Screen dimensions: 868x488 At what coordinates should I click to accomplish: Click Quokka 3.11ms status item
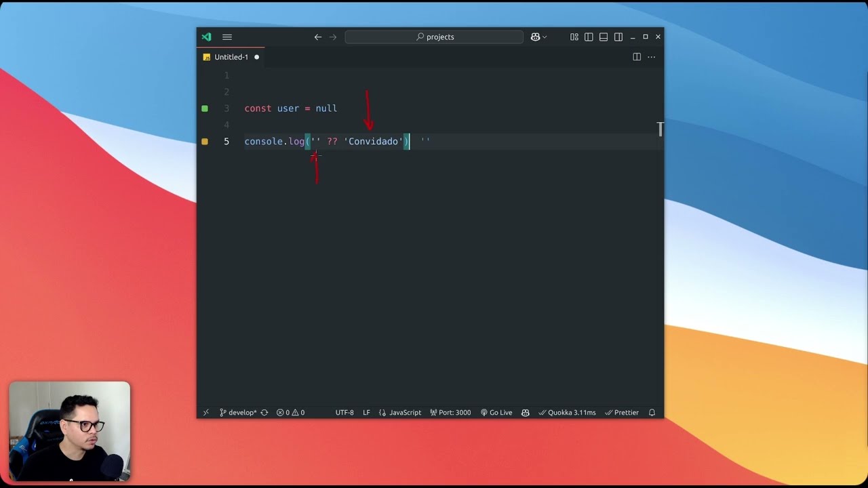(x=567, y=412)
